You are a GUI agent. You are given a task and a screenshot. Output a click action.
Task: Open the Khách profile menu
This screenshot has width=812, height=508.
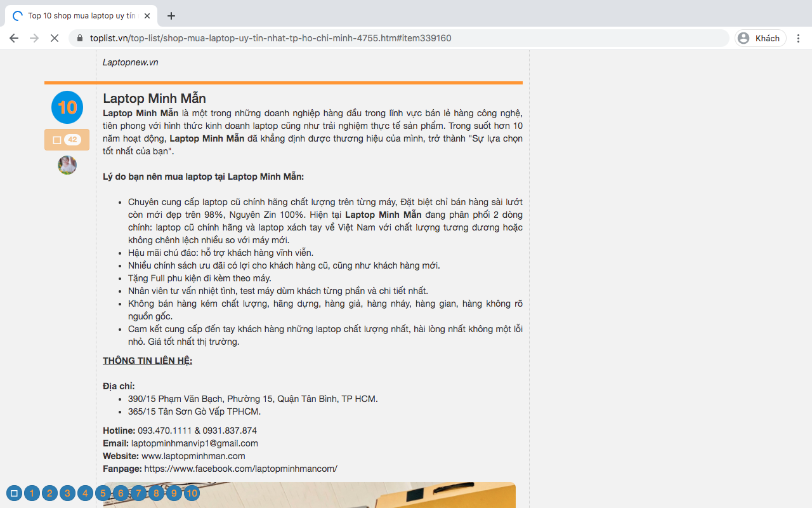[x=761, y=38]
